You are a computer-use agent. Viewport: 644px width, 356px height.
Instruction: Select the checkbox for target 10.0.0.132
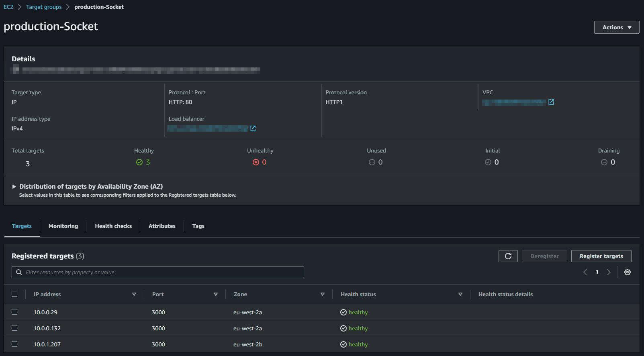tap(14, 328)
